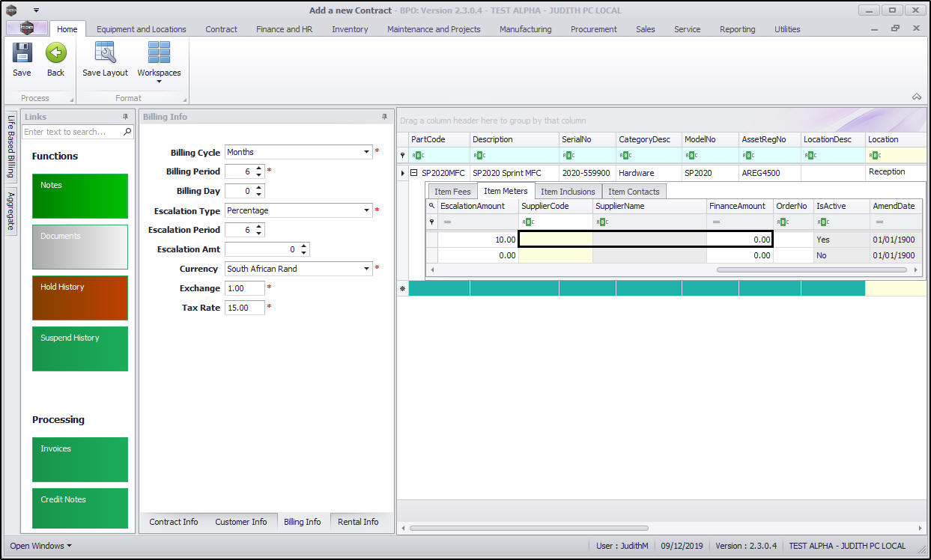Collapse the ribbon with the chevron icon

[916, 97]
